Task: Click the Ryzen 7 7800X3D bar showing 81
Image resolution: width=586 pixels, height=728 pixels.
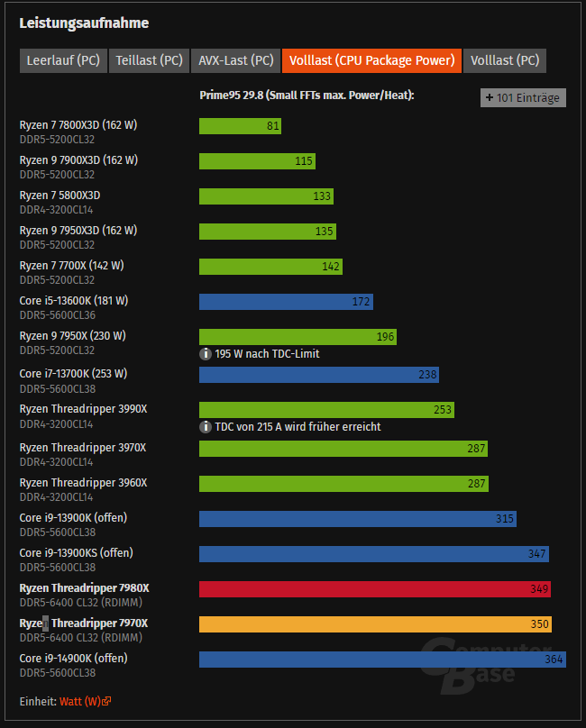Action: (x=240, y=126)
